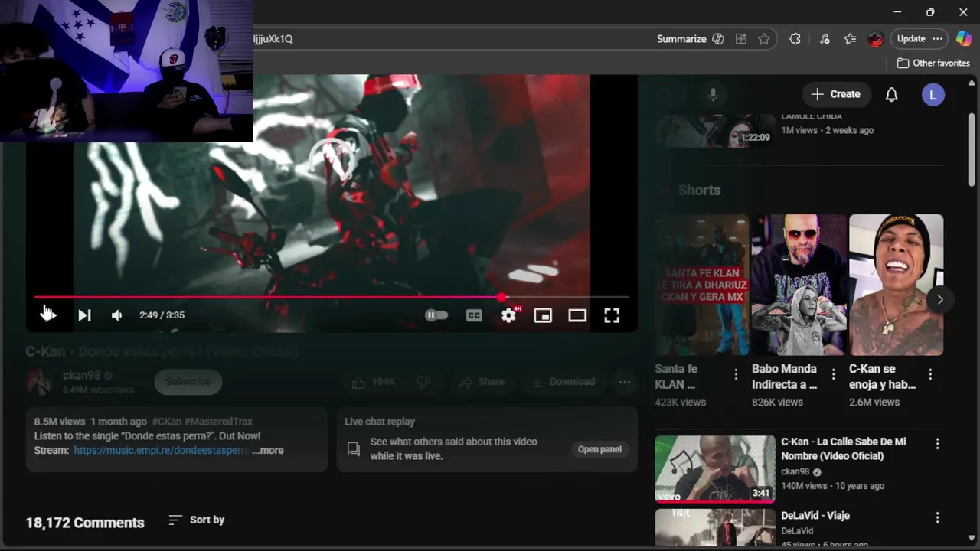Click the Create button
Image resolution: width=980 pixels, height=551 pixels.
[836, 94]
